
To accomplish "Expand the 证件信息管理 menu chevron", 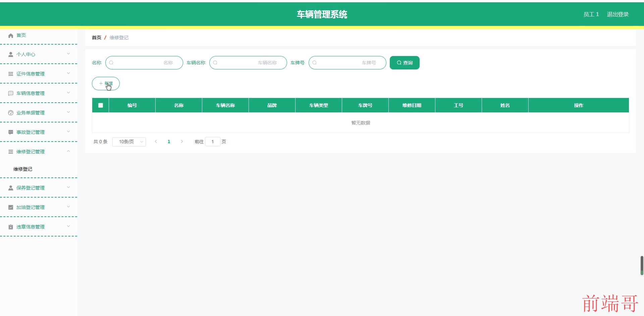I will 68,73.
